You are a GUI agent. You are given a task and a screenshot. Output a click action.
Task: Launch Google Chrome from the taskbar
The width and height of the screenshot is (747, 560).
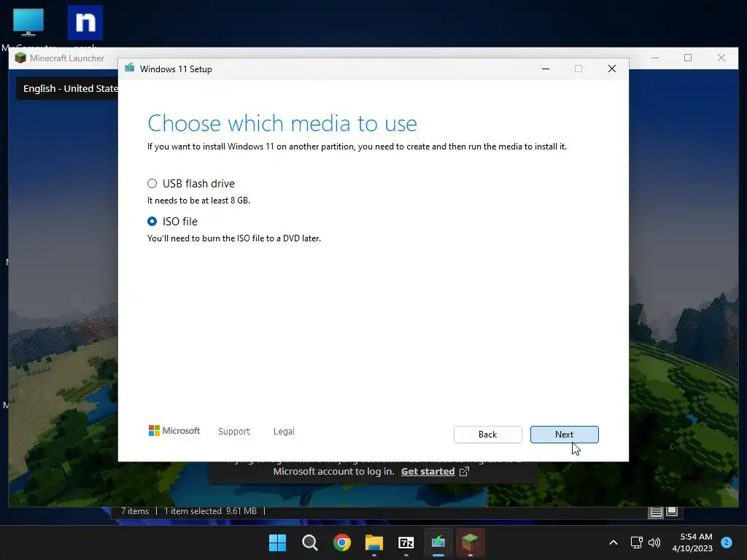(342, 542)
